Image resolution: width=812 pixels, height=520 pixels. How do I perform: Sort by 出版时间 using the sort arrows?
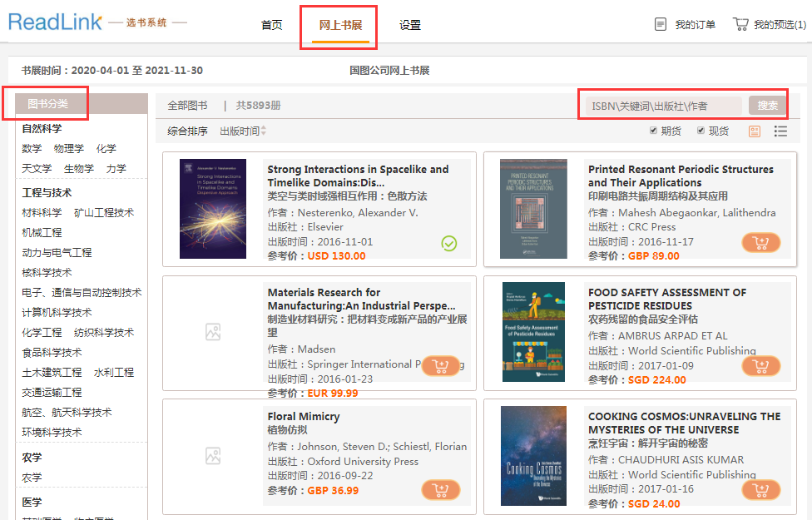pyautogui.click(x=264, y=131)
